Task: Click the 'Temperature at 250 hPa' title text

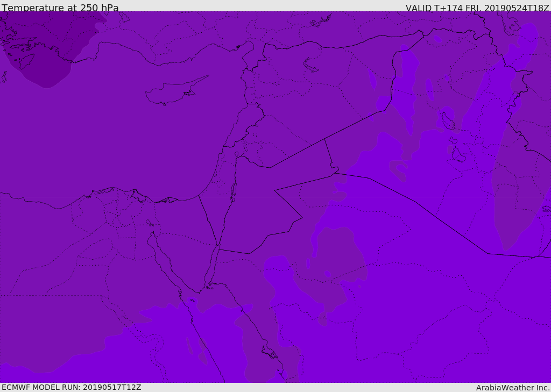Action: [60, 8]
